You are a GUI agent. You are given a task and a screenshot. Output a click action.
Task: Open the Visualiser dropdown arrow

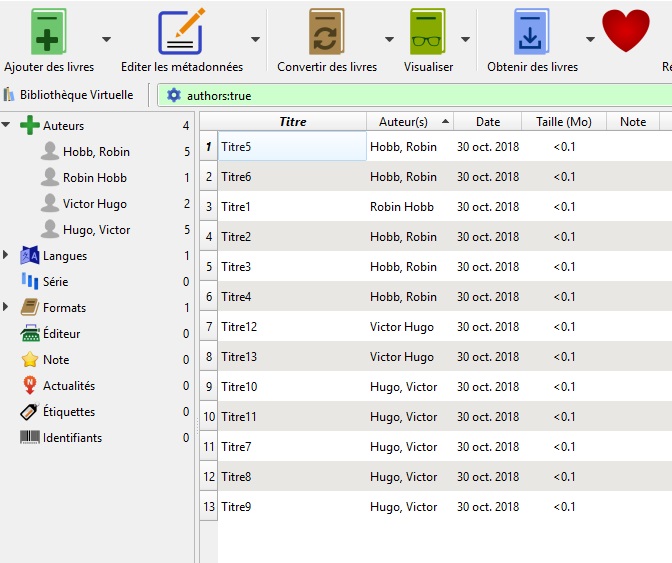pos(465,39)
